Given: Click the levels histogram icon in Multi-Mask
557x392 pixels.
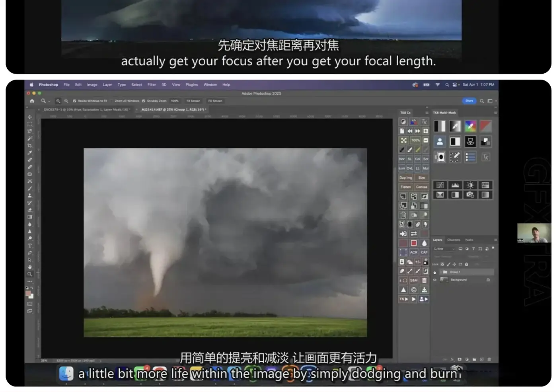Looking at the screenshot, I should (455, 185).
